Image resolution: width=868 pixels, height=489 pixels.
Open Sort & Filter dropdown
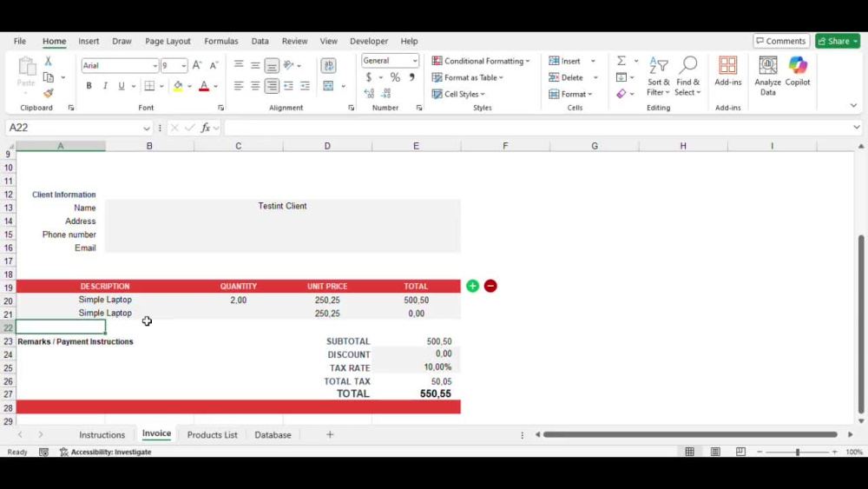click(x=658, y=76)
